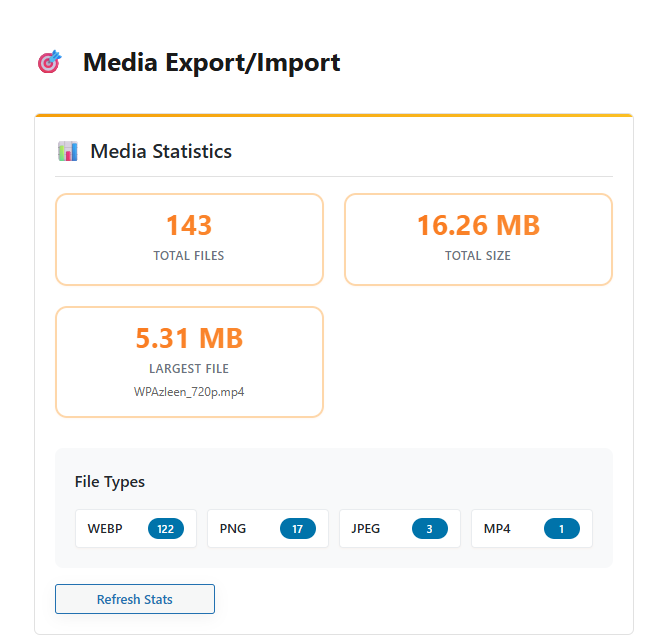This screenshot has width=666, height=641.
Task: Click the 3 count badge for JPEG
Action: [x=430, y=529]
